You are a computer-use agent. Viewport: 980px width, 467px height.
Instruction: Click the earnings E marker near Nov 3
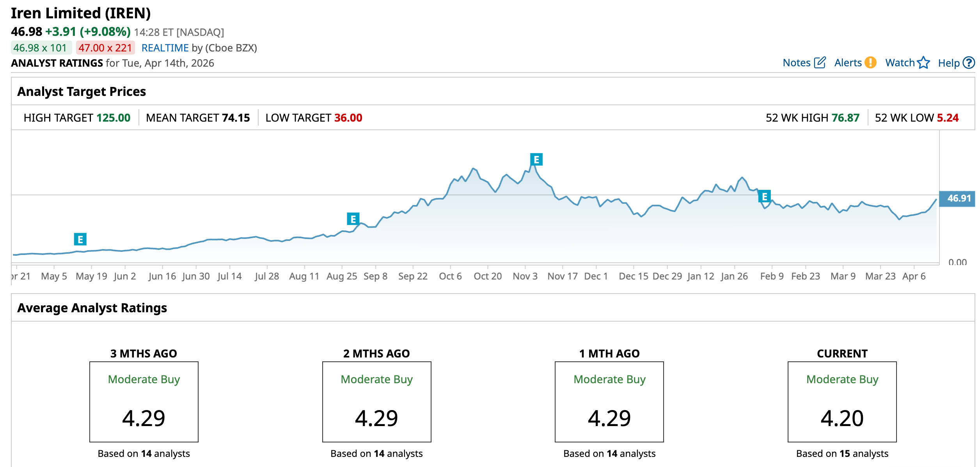(536, 159)
